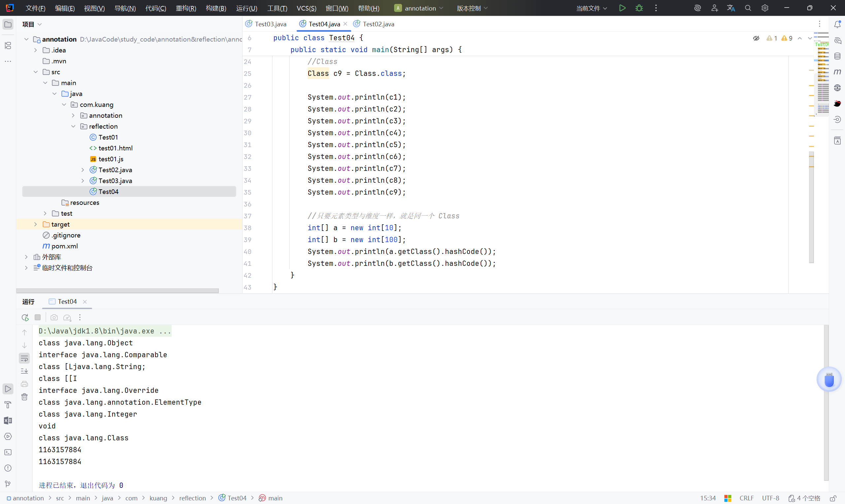The height and width of the screenshot is (504, 845).
Task: Toggle inspection highlighting eye icon in editor
Action: pos(756,38)
